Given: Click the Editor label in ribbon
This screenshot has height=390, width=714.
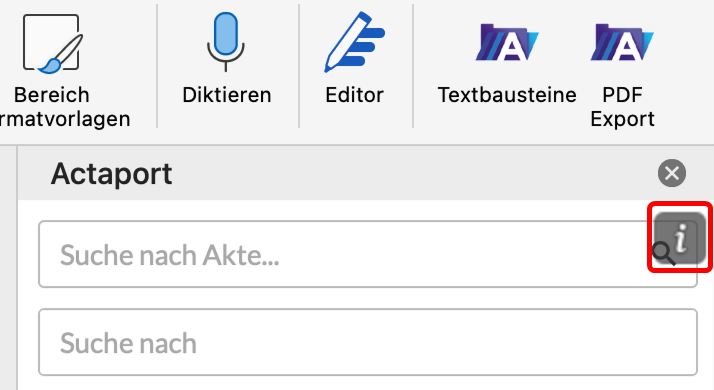Looking at the screenshot, I should [354, 95].
